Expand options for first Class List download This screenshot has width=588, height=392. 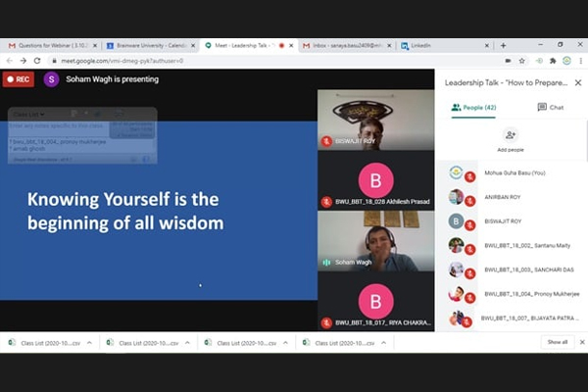click(90, 342)
